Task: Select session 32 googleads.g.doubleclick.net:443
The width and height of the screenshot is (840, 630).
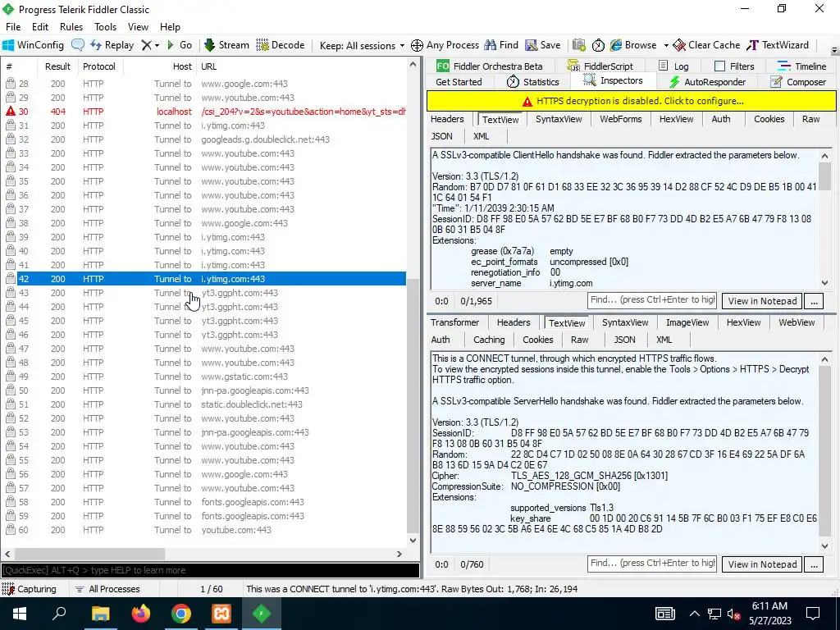Action: (x=206, y=139)
